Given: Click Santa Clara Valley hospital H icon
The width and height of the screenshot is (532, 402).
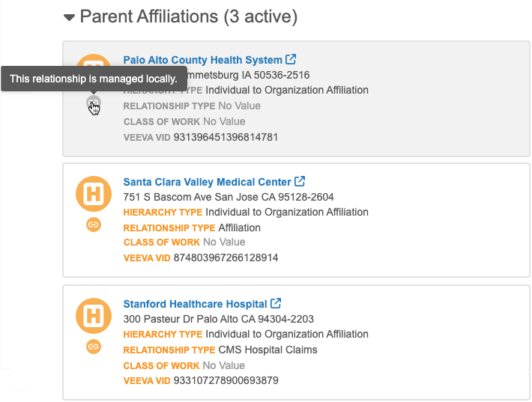Looking at the screenshot, I should click(94, 195).
